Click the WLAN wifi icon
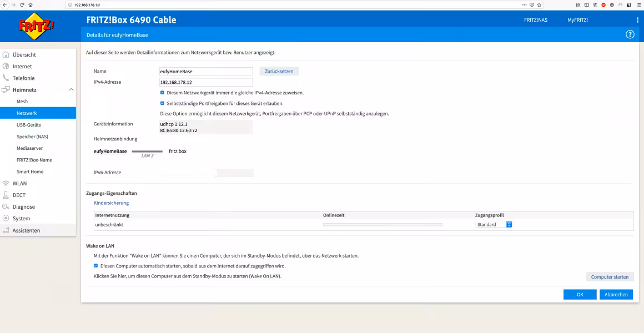 click(x=6, y=184)
